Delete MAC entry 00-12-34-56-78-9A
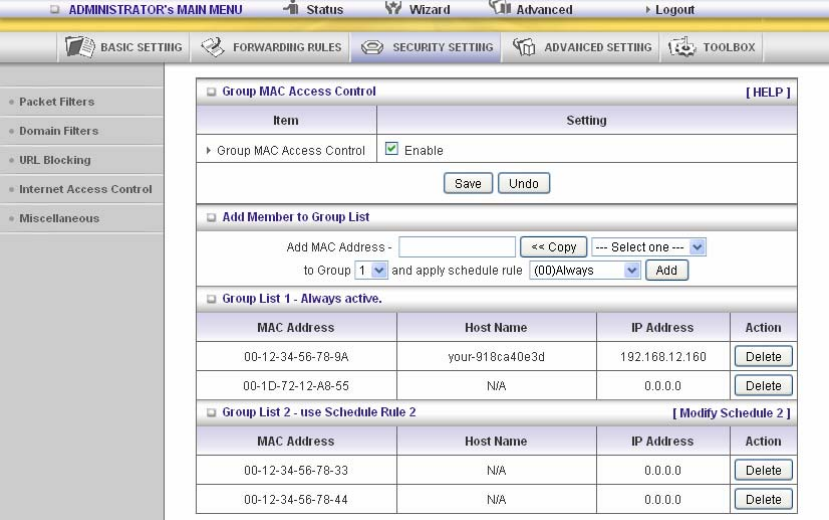Image resolution: width=829 pixels, height=520 pixels. coord(763,357)
